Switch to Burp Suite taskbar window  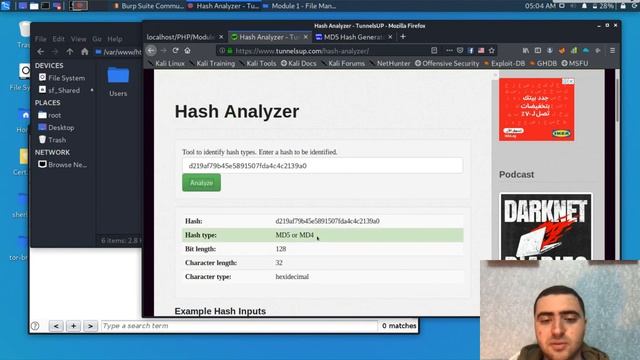click(149, 6)
